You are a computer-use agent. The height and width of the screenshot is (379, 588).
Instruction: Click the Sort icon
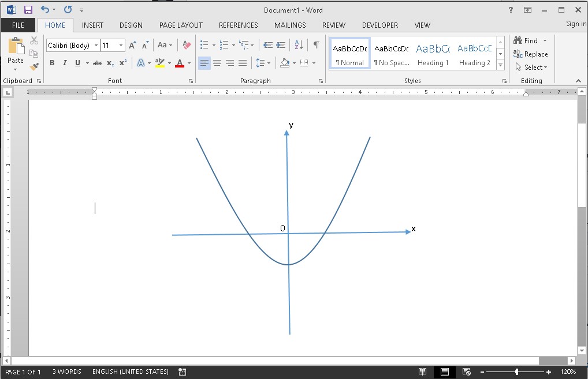pyautogui.click(x=299, y=45)
